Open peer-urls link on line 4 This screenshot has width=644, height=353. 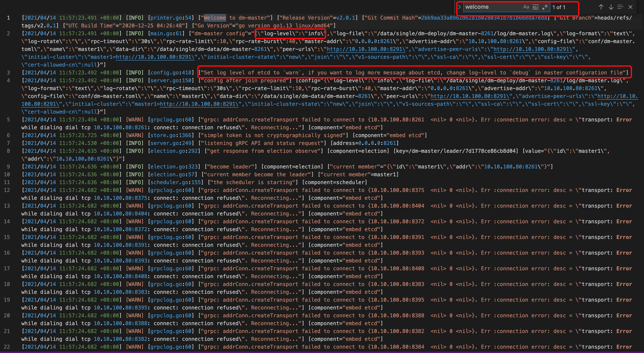click(470, 96)
